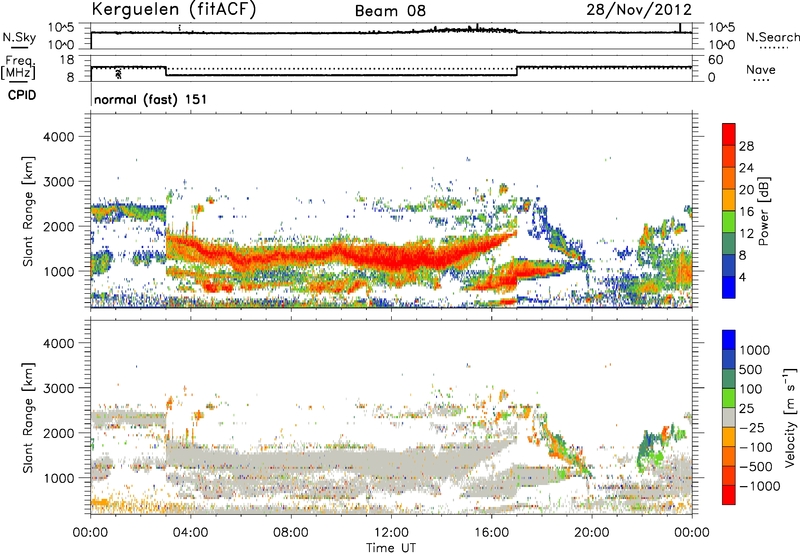Click the 'Nave' legend label

[x=761, y=69]
